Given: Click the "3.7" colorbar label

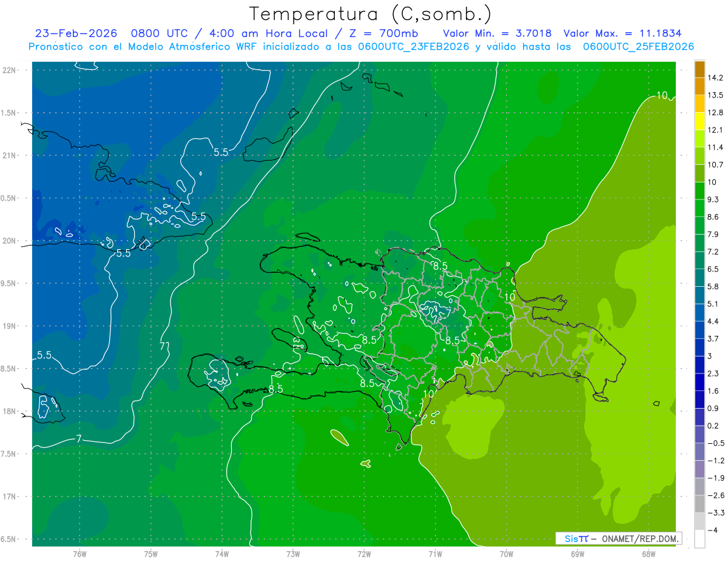Looking at the screenshot, I should (713, 338).
